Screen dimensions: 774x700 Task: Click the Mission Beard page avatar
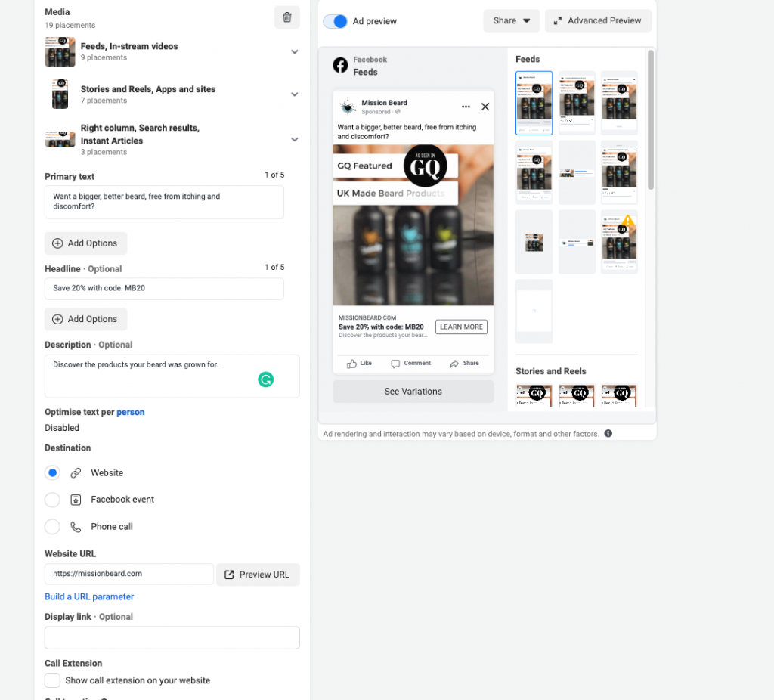(348, 106)
